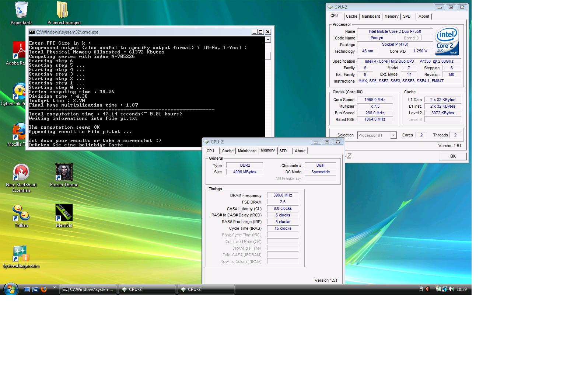Expand the quick launch overflow chevron

pyautogui.click(x=55, y=288)
